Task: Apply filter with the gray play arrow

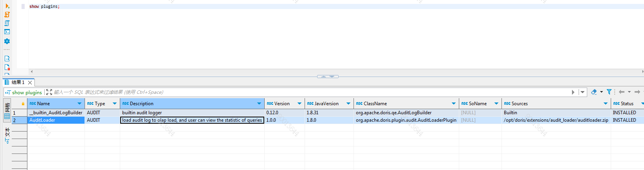Action: click(x=573, y=92)
